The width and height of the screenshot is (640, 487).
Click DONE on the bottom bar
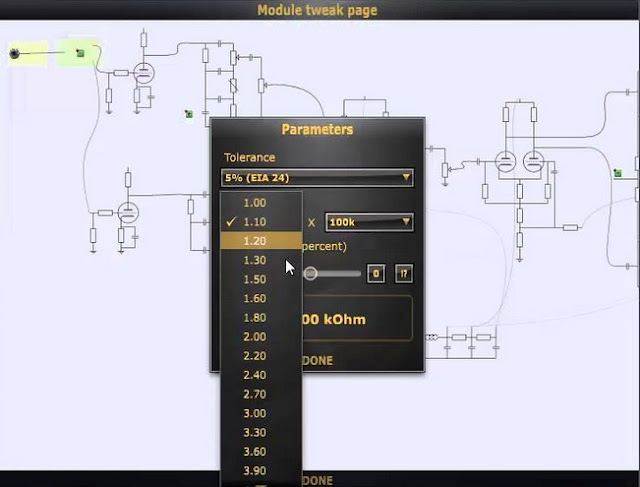[x=318, y=480]
